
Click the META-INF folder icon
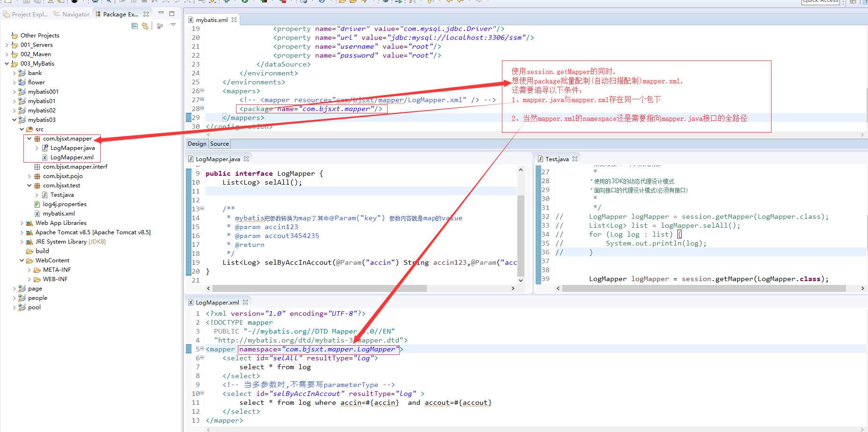[37, 270]
